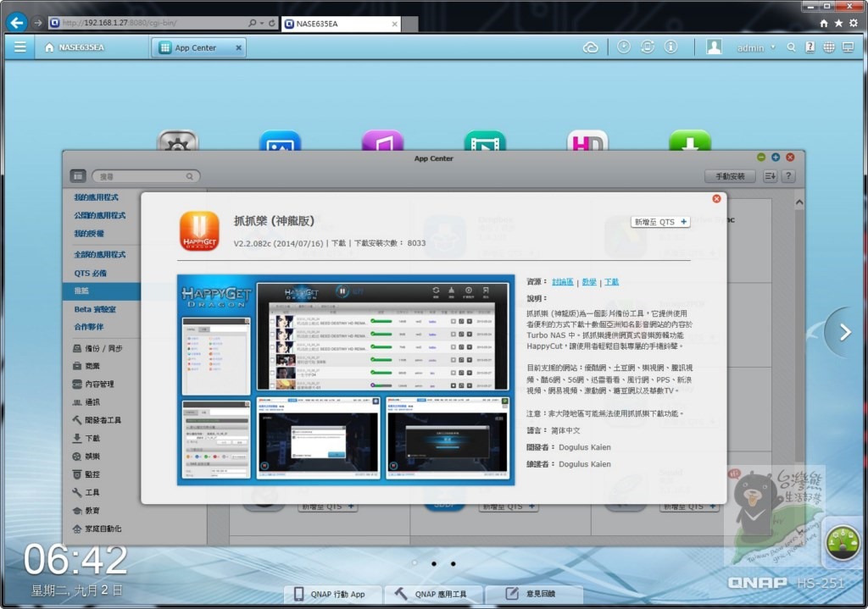Select the third desktop page dot
The height and width of the screenshot is (609, 868).
click(x=453, y=563)
